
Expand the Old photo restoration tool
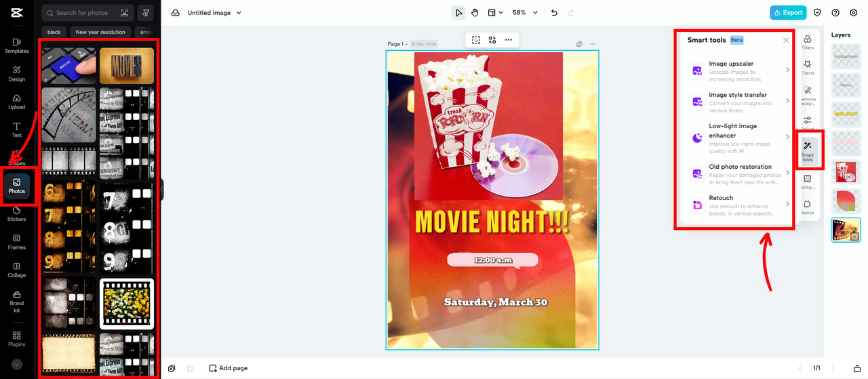point(740,174)
